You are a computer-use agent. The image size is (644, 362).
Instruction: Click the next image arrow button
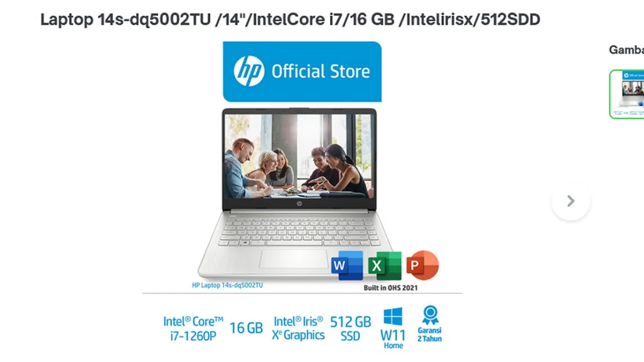571,201
